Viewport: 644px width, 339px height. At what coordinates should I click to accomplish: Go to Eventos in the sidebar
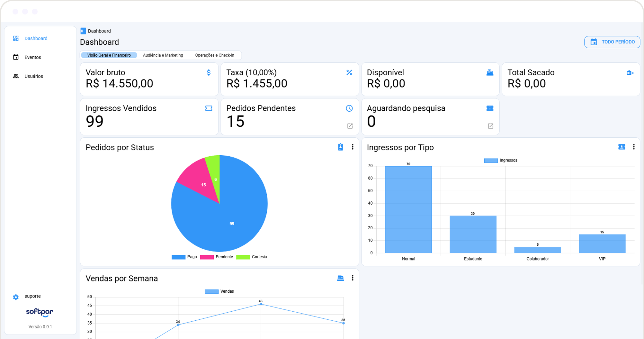(33, 57)
